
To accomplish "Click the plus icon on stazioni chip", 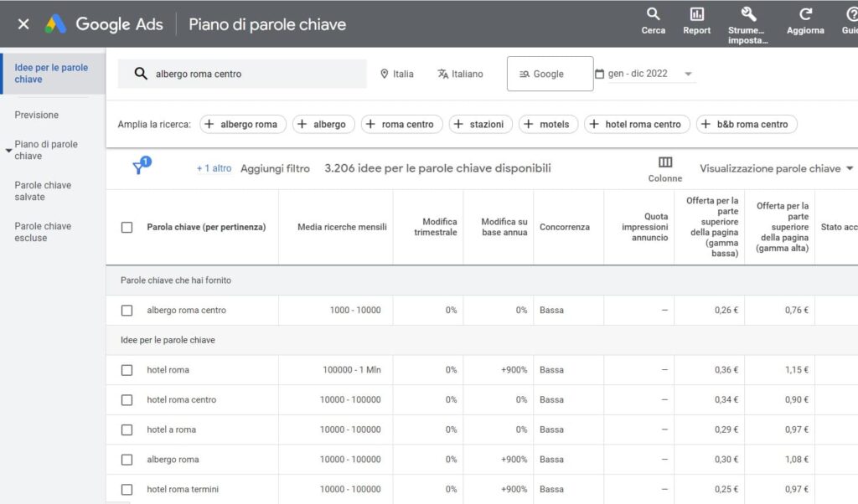I will click(458, 124).
